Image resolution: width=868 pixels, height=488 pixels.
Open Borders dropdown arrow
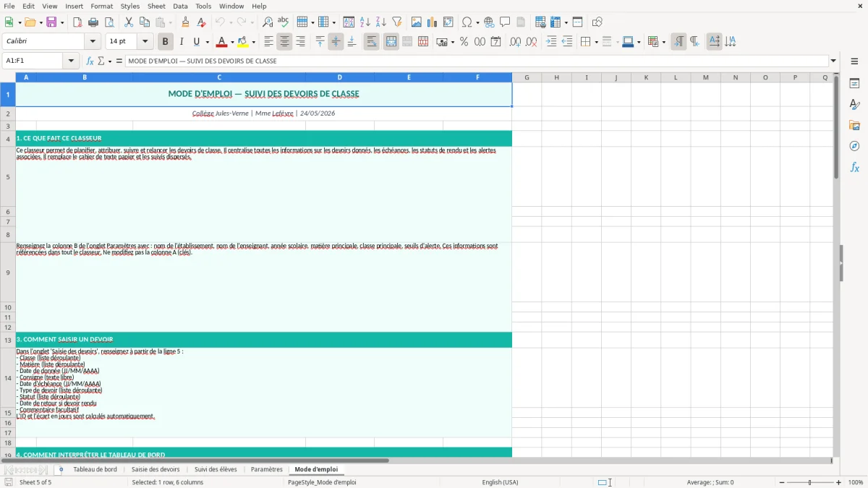595,42
